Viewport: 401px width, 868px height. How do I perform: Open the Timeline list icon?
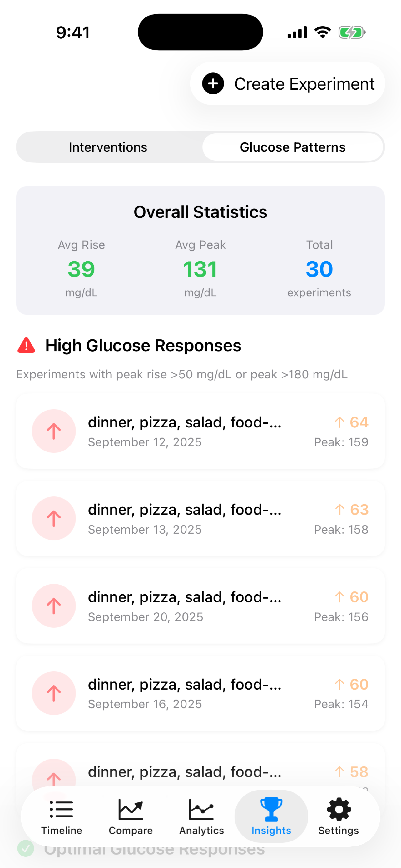point(61,809)
